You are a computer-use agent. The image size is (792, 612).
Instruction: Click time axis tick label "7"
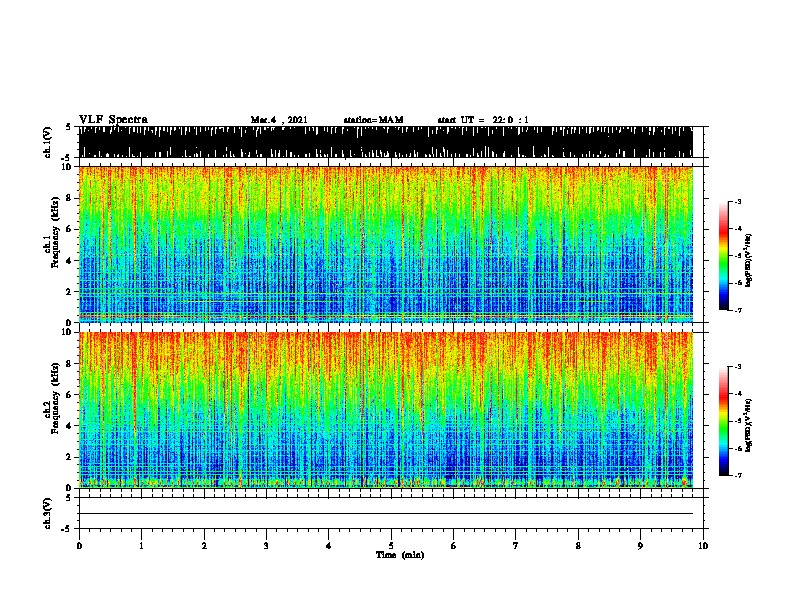[516, 546]
